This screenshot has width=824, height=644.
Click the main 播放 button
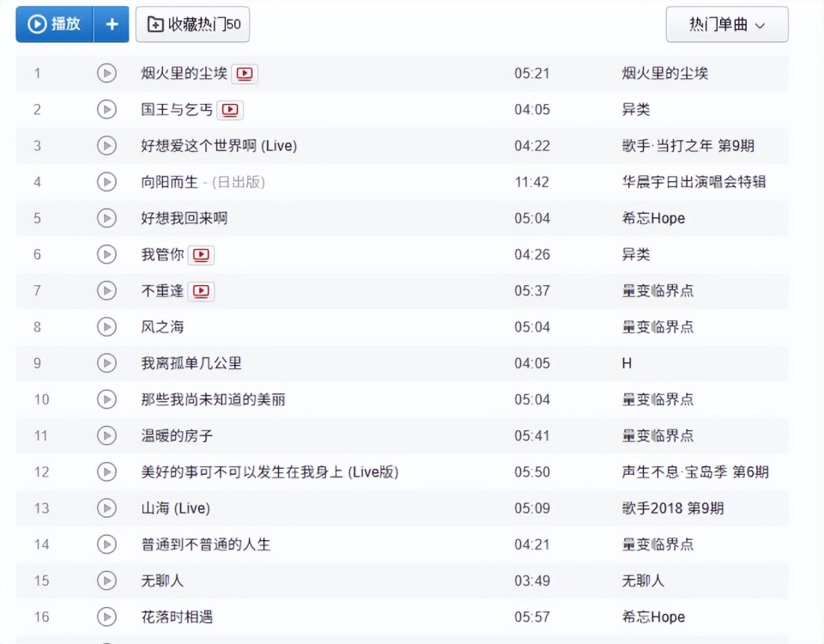(x=53, y=24)
